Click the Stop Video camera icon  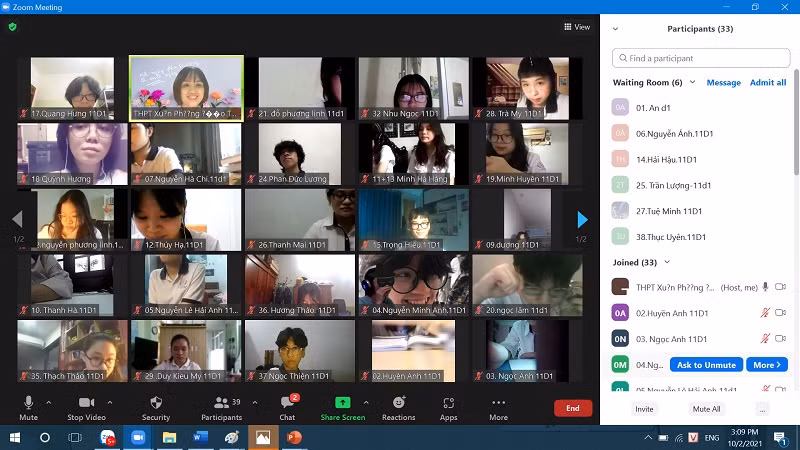pyautogui.click(x=88, y=402)
